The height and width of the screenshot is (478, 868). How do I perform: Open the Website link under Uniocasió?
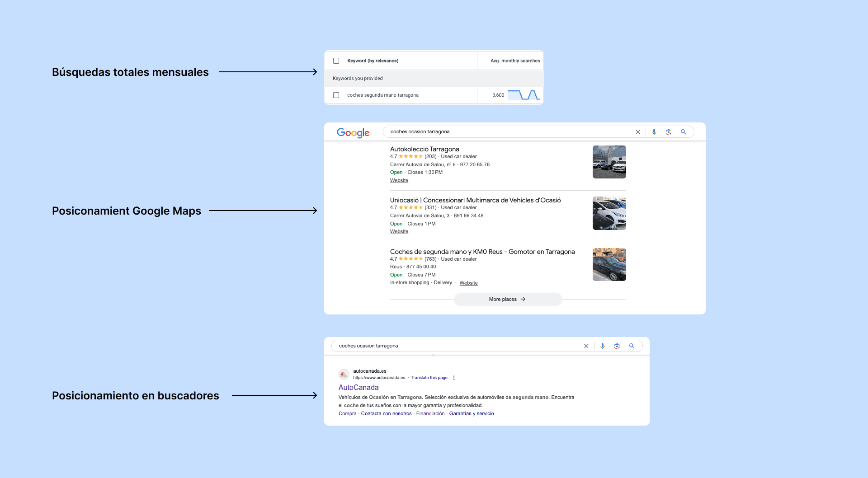[399, 231]
